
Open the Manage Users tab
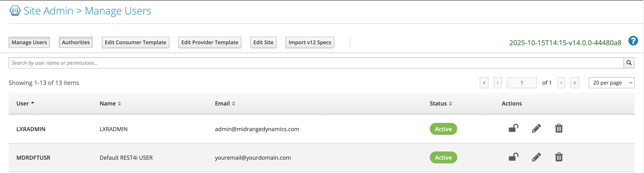[29, 42]
